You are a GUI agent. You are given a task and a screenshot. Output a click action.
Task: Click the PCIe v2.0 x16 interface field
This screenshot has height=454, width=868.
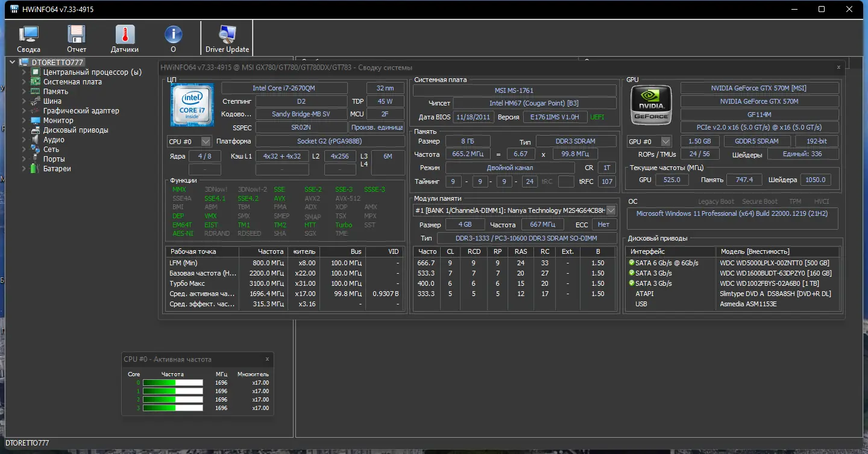759,127
